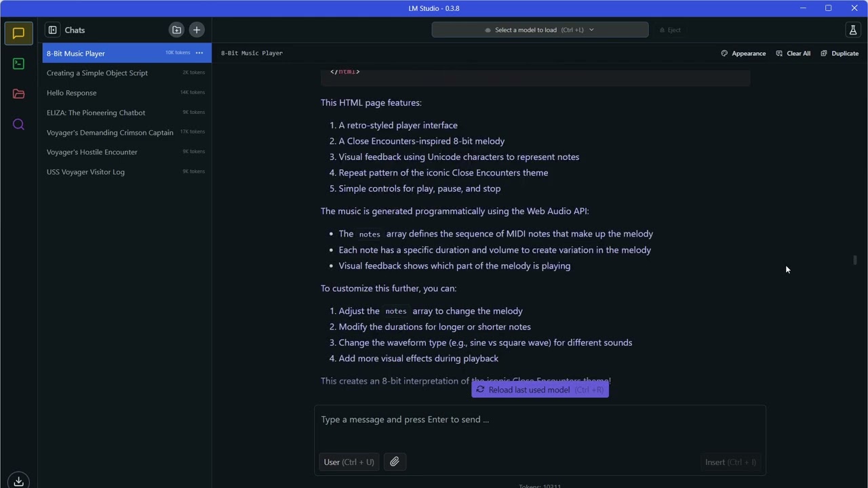868x488 pixels.
Task: Duplicate the current chat
Action: coord(840,54)
